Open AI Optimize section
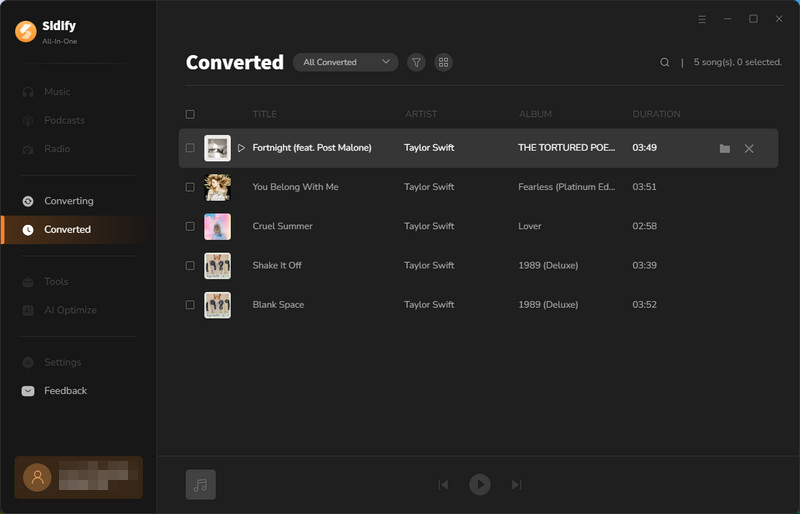The width and height of the screenshot is (800, 514). 70,310
